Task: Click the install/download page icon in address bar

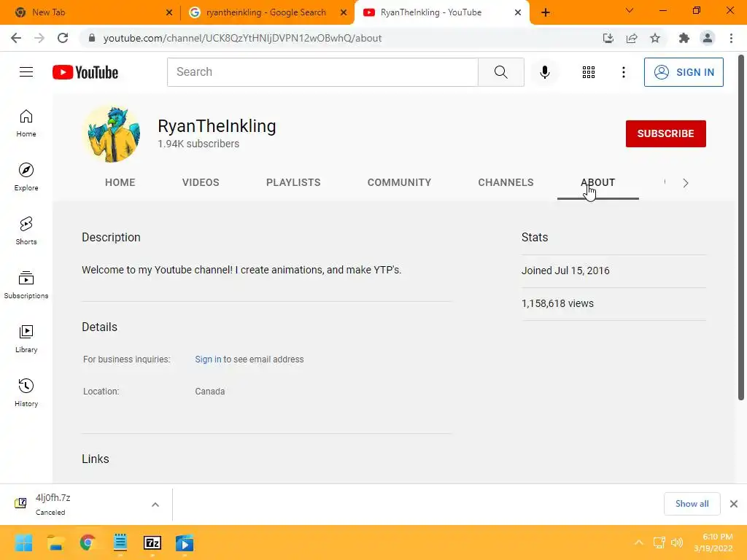Action: (x=608, y=38)
